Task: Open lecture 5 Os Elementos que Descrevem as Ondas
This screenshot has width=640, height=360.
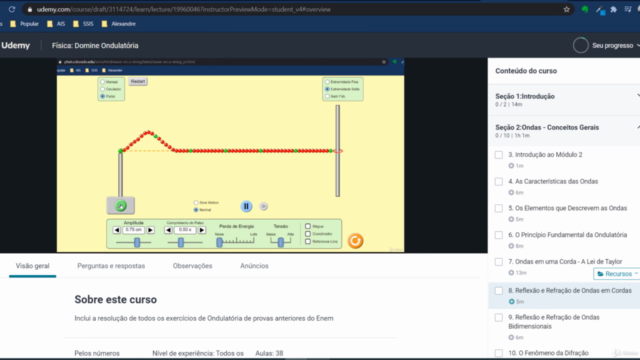Action: point(567,208)
